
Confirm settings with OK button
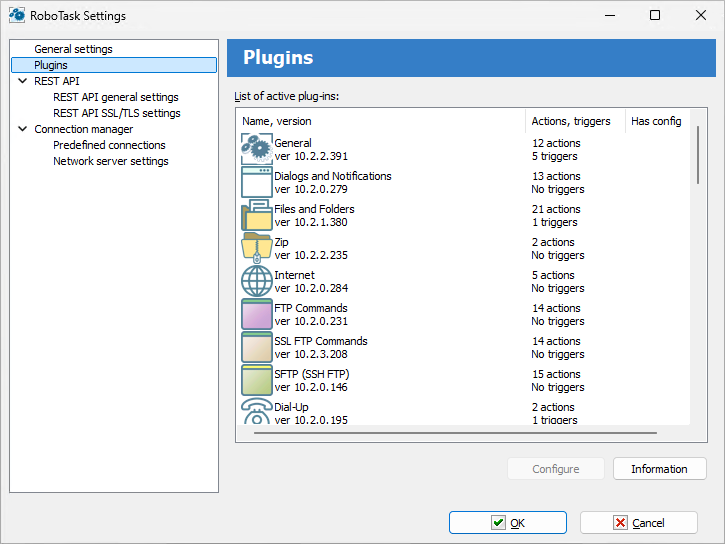point(508,523)
